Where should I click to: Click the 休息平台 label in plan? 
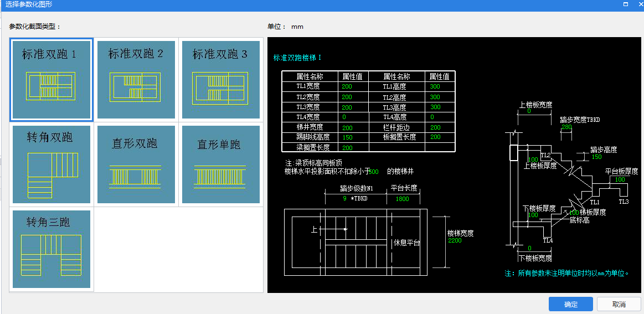[x=407, y=243]
